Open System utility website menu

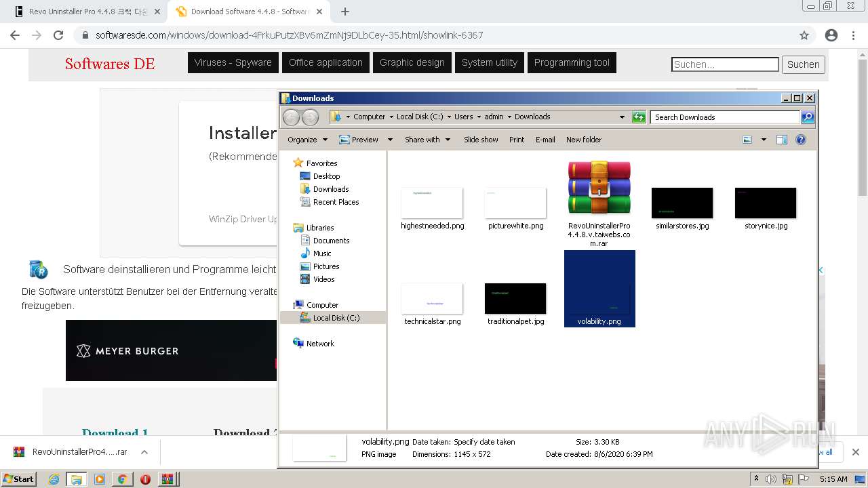click(490, 62)
